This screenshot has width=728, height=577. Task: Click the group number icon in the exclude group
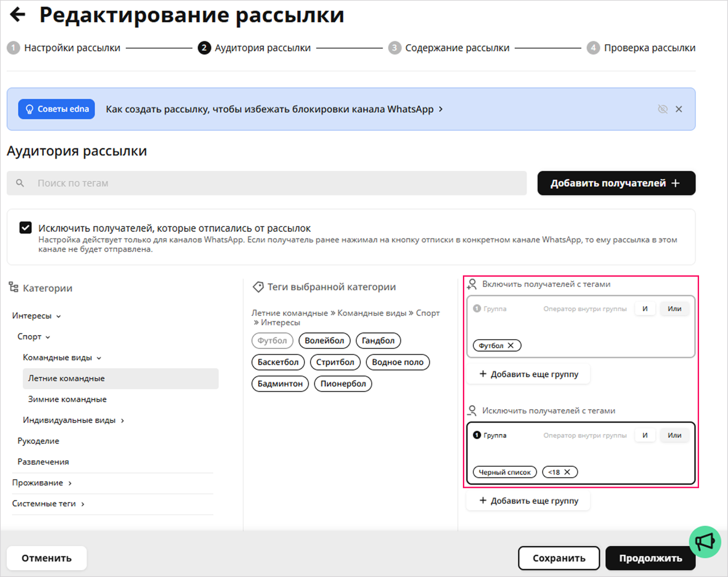tap(477, 435)
